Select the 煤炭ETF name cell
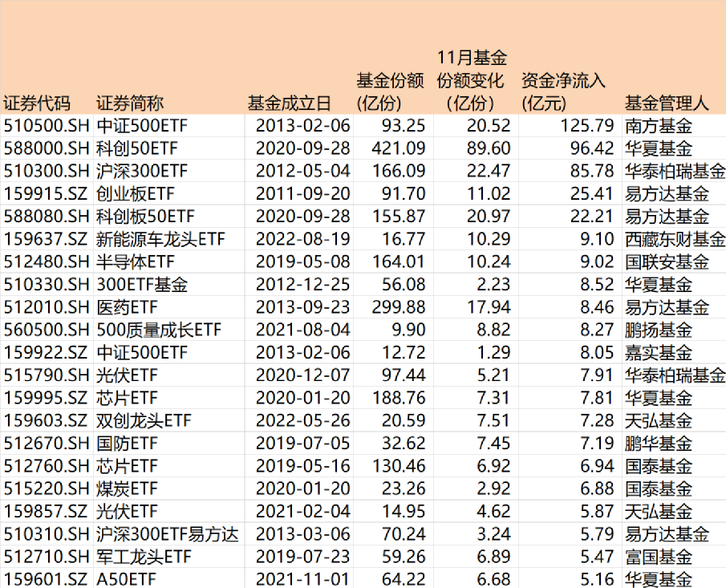The width and height of the screenshot is (726, 588). point(169,489)
